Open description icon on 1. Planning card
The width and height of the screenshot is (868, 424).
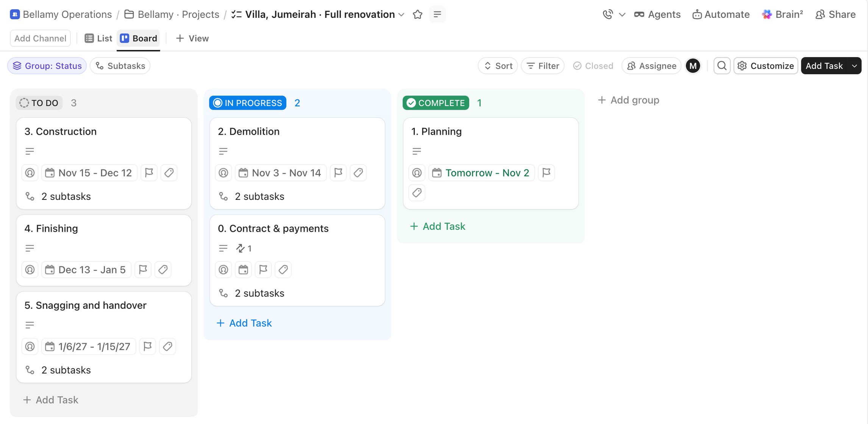pos(417,151)
